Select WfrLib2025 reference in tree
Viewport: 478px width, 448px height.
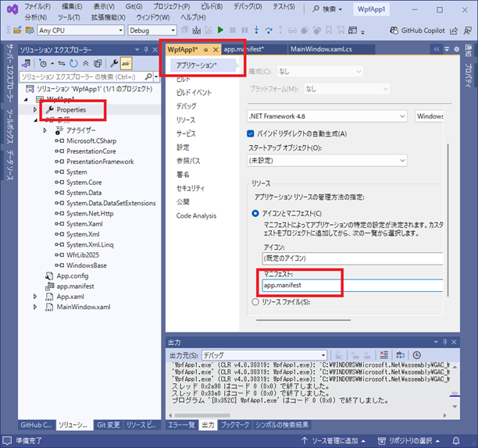click(83, 255)
